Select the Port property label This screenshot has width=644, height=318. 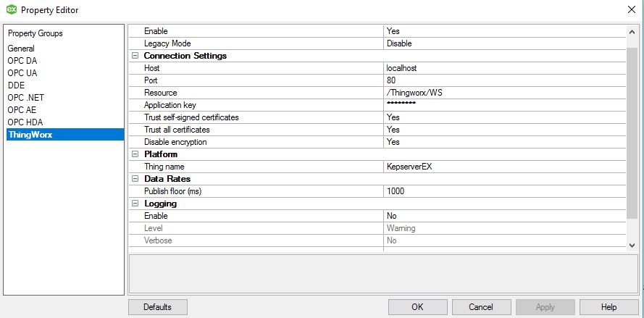tap(151, 80)
